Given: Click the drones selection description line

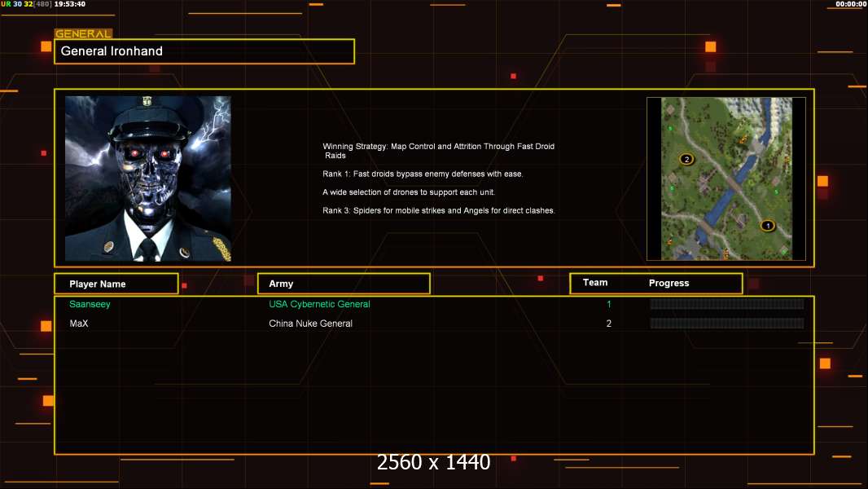Looking at the screenshot, I should (x=409, y=192).
